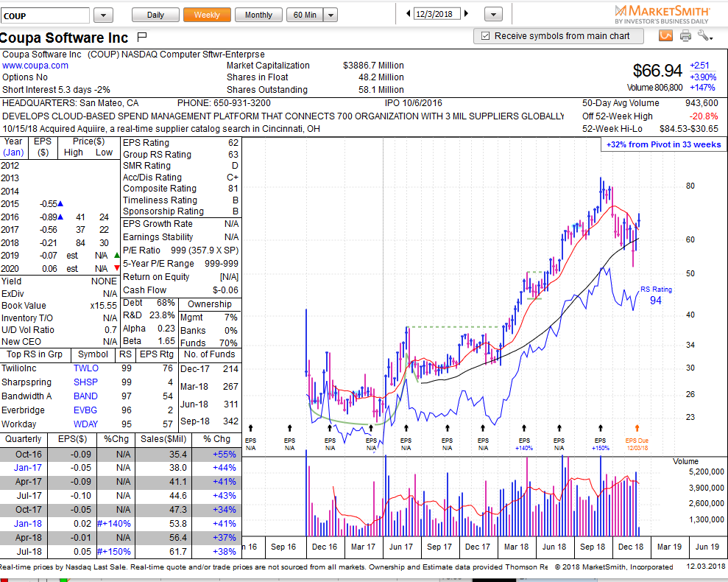
Task: Click the IPO 10/6/2016 text
Action: point(413,103)
